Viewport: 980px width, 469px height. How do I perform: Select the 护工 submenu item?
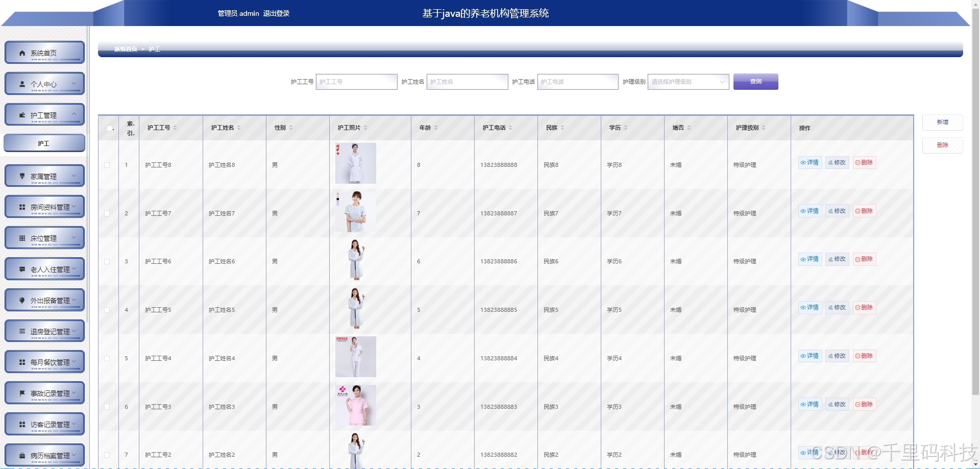point(44,143)
